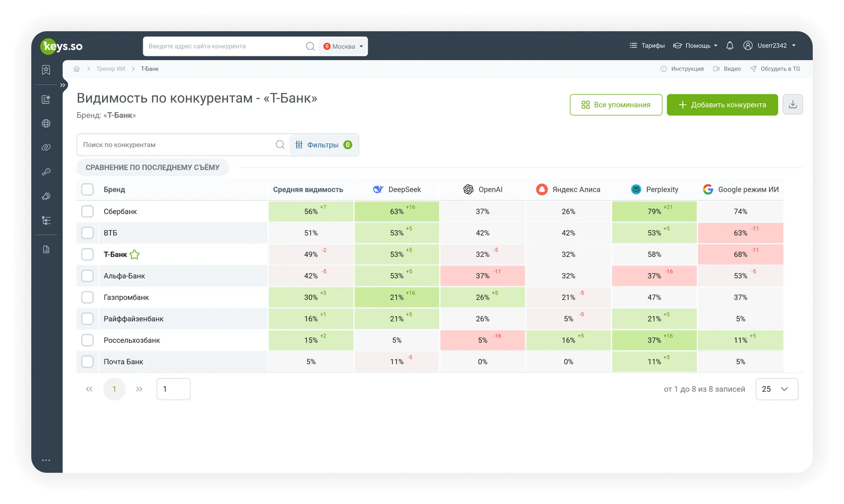The height and width of the screenshot is (504, 844).
Task: Click the Альфа-Банк OpenAI 37% red cell
Action: coord(482,276)
